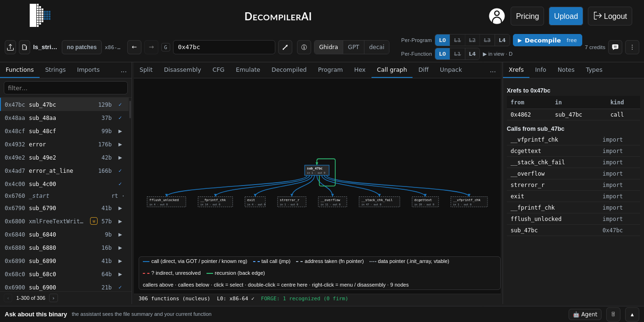Select Per-Program level L0
644x322 pixels.
tap(442, 40)
